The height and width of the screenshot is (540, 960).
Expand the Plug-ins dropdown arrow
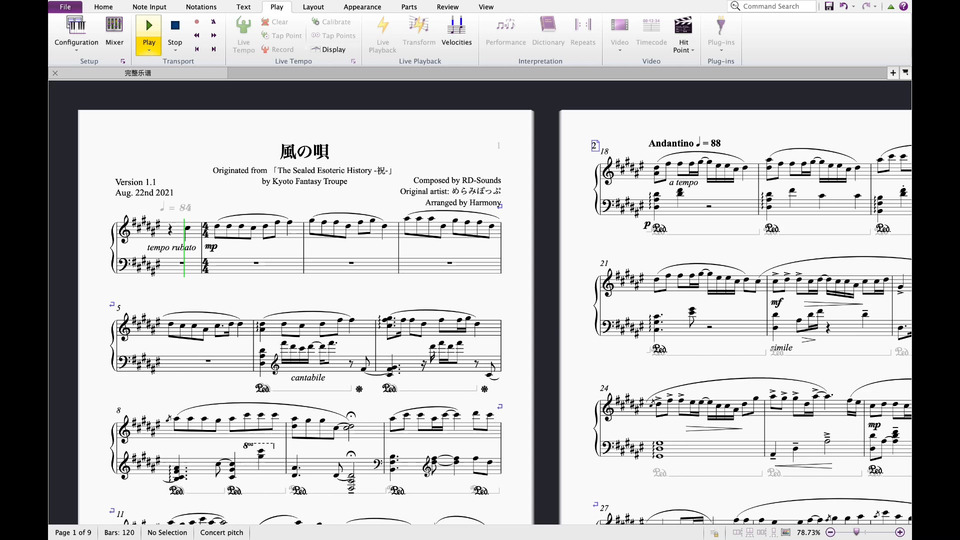point(721,50)
